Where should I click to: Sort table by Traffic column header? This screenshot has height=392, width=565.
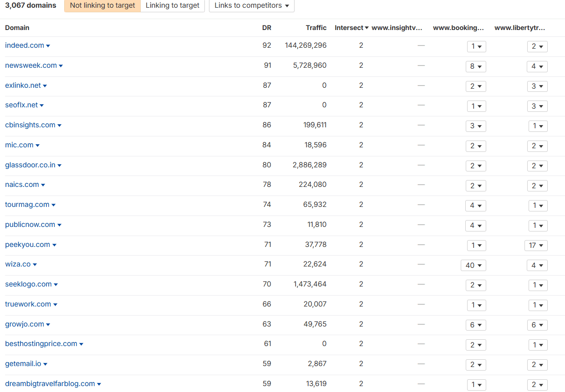316,28
